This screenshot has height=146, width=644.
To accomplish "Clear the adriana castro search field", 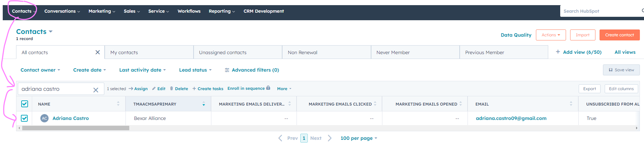I will (96, 90).
